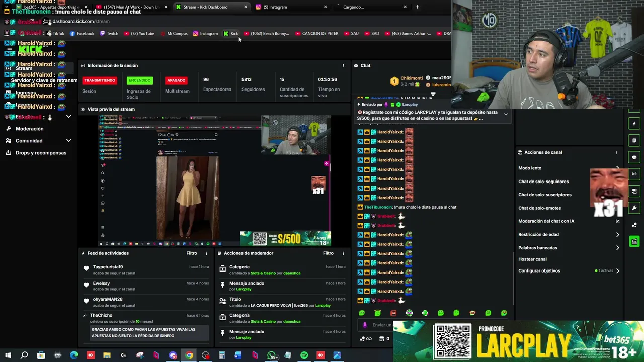Image resolution: width=644 pixels, height=362 pixels.
Task: Open Feed de actividades options menu
Action: (206, 253)
